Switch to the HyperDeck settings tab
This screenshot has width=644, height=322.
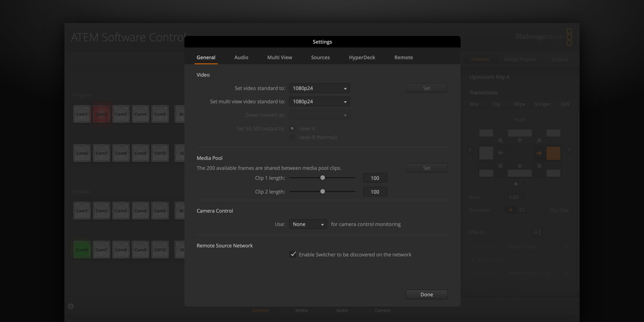362,57
